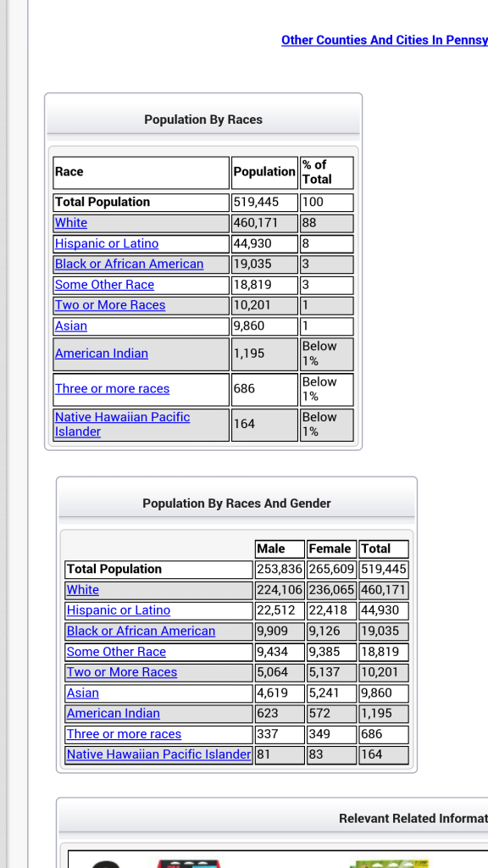
Task: Select the 22,512 Hispanic male cell
Action: (x=280, y=610)
